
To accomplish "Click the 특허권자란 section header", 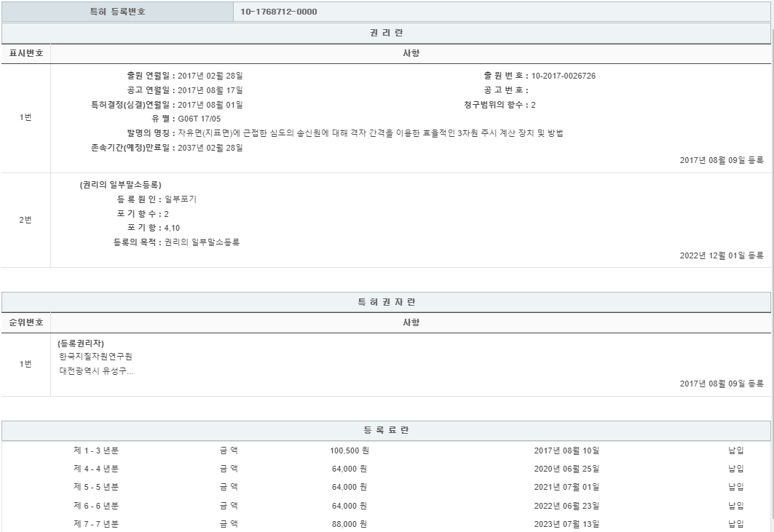I will [386, 302].
